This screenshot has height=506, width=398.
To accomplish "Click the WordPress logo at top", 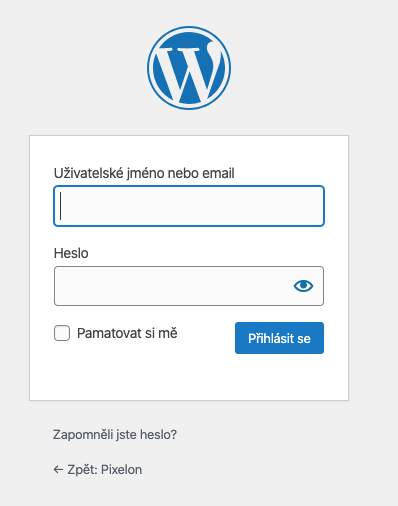I will click(189, 68).
